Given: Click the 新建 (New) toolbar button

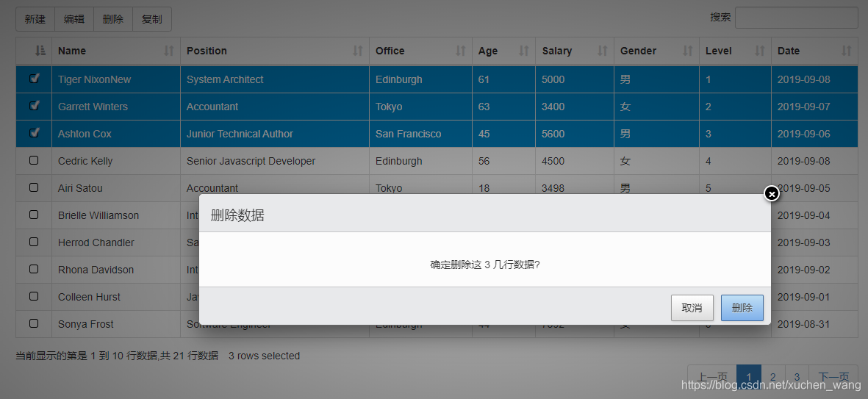Looking at the screenshot, I should coord(35,19).
